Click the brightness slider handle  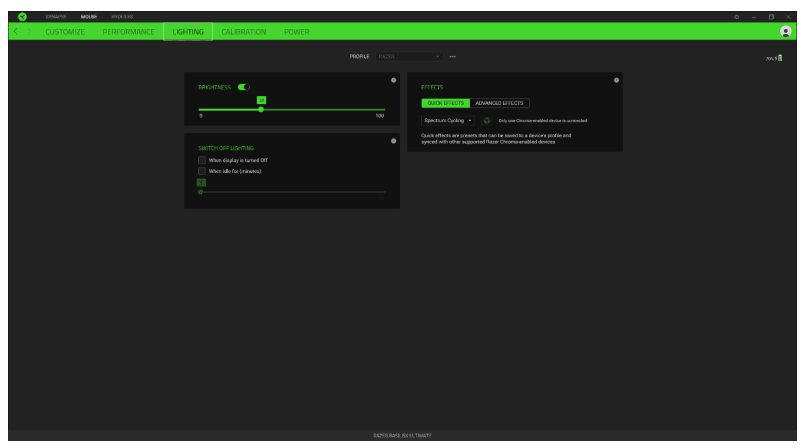tap(261, 109)
